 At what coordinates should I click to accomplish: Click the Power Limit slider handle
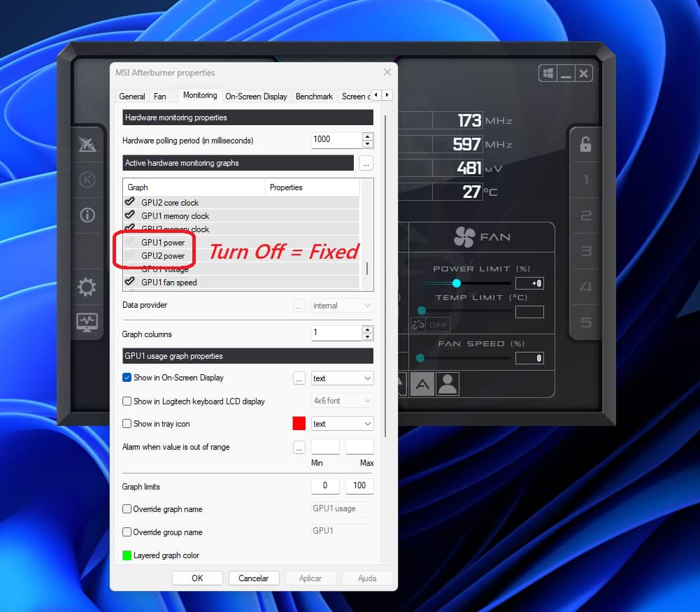(x=456, y=283)
